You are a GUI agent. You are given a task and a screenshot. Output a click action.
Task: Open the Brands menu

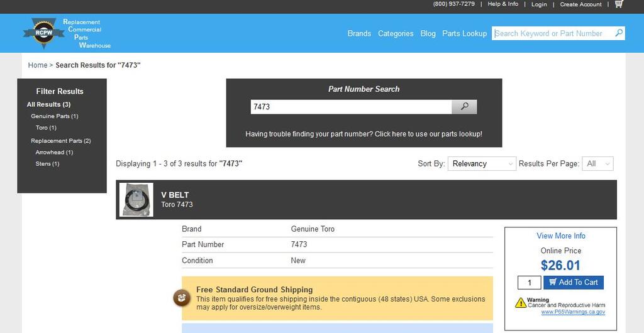[x=359, y=34]
